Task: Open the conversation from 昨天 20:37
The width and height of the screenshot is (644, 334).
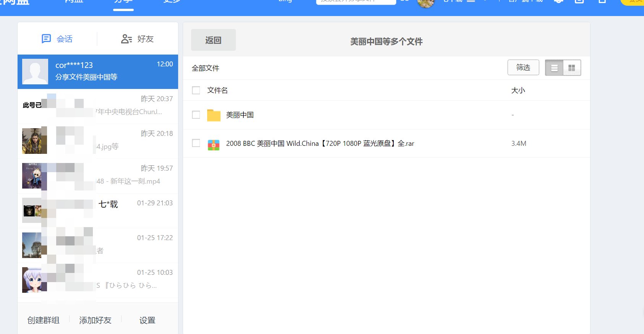Action: click(x=98, y=106)
